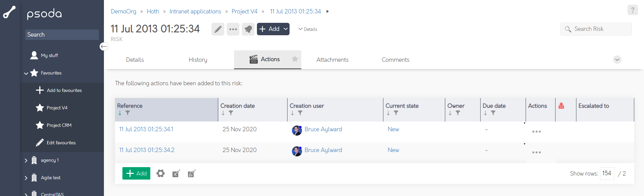Open the Attachments tab

pyautogui.click(x=332, y=60)
